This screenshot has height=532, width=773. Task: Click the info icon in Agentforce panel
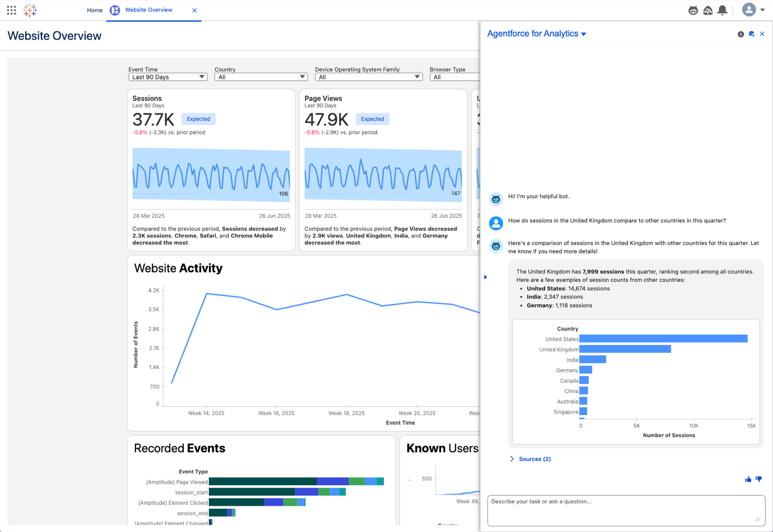coord(741,34)
